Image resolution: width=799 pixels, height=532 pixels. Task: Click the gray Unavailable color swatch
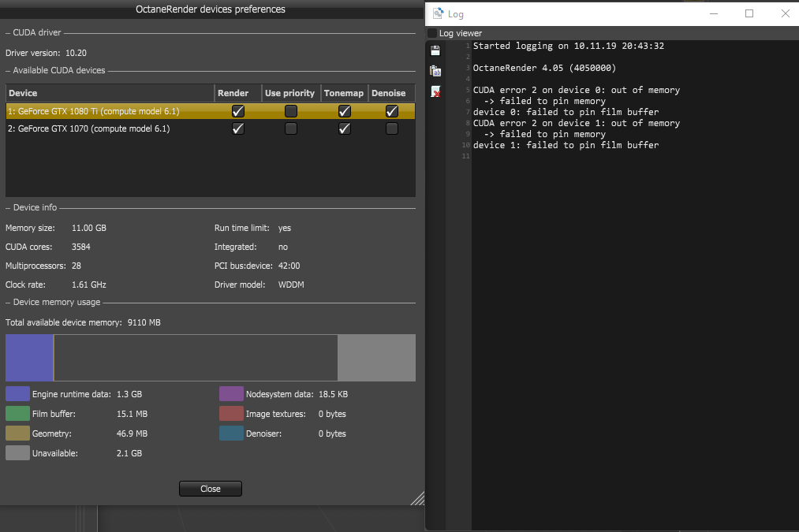click(17, 453)
